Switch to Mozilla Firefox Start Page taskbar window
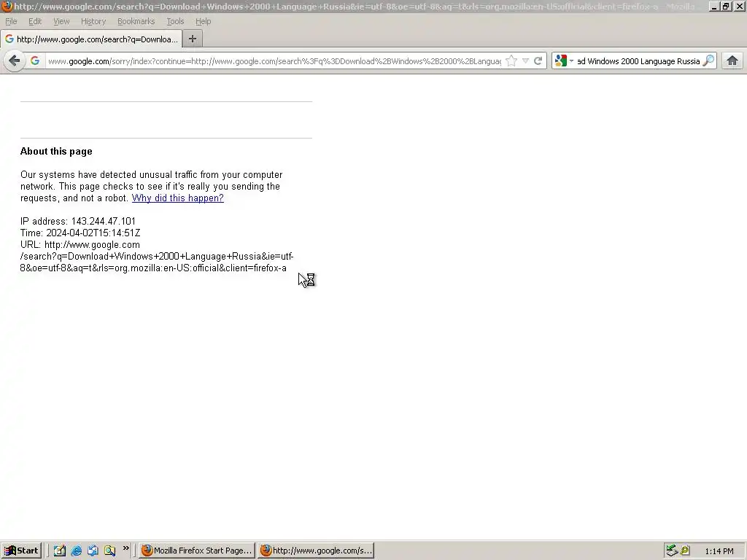This screenshot has width=747, height=560. tap(197, 551)
